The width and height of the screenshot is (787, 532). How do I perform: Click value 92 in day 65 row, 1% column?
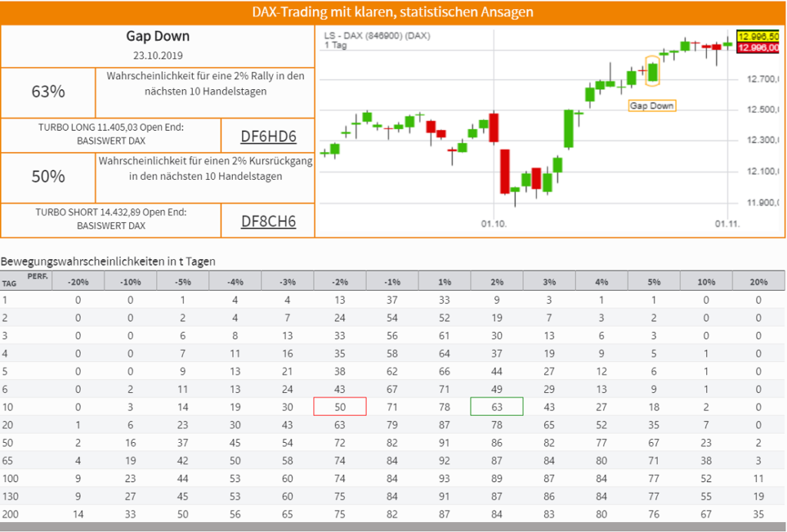pyautogui.click(x=445, y=461)
